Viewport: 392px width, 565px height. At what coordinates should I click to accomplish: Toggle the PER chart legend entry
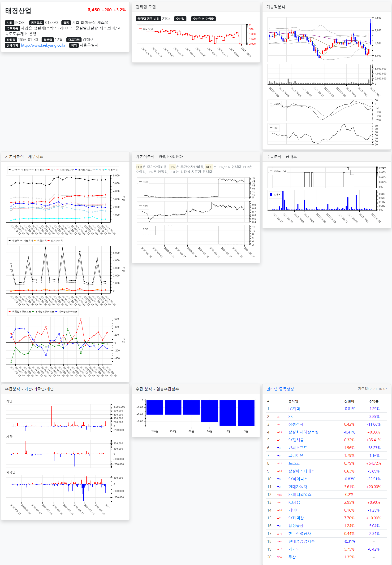pyautogui.click(x=143, y=182)
